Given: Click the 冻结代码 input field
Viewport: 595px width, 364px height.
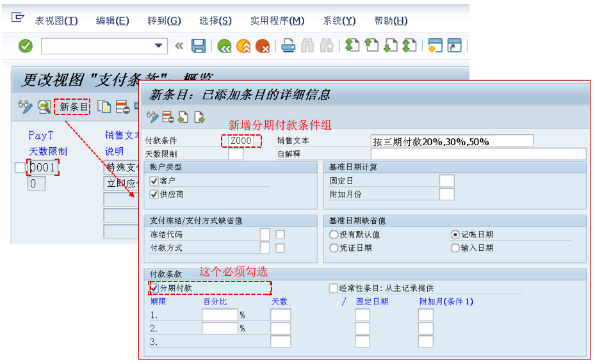Looking at the screenshot, I should [x=265, y=234].
